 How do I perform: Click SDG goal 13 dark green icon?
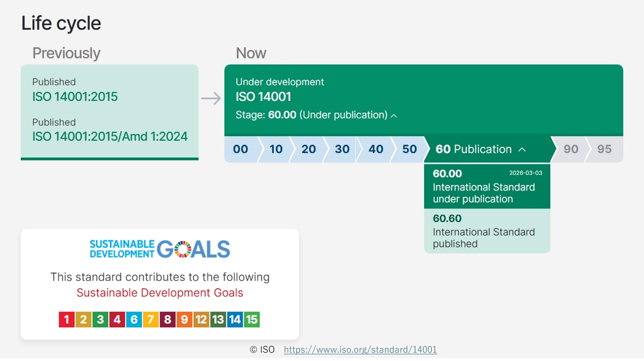pyautogui.click(x=218, y=319)
